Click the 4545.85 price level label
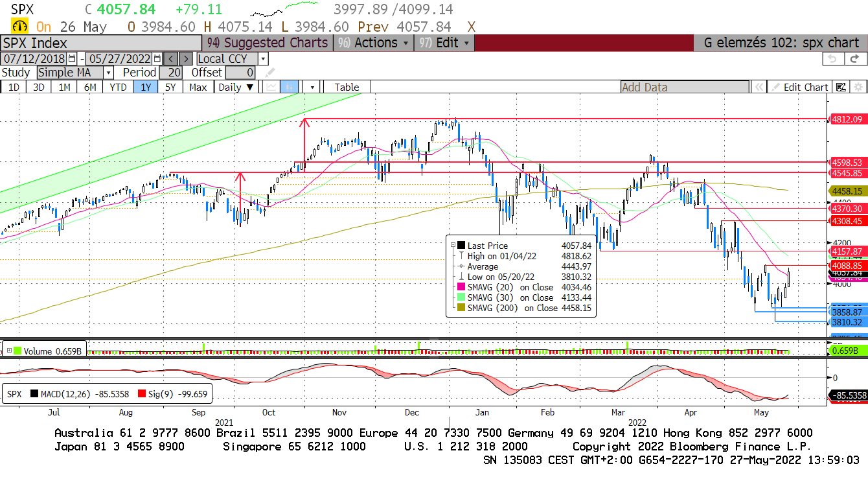 847,173
